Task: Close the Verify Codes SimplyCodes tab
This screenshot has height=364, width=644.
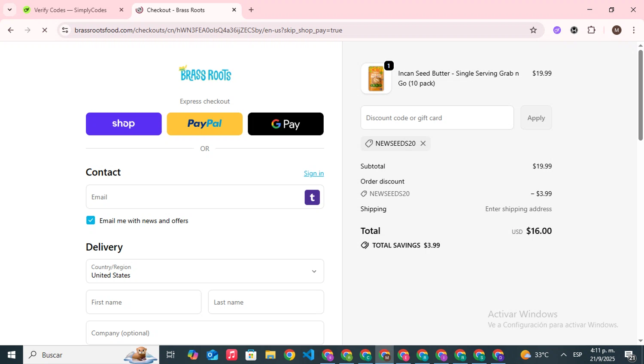Action: pyautogui.click(x=121, y=10)
